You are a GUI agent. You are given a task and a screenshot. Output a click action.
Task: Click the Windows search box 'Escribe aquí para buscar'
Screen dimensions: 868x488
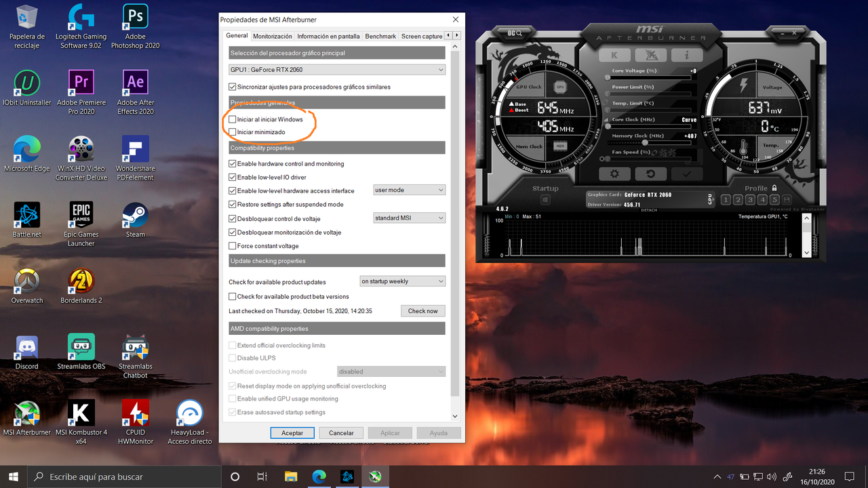point(123,476)
